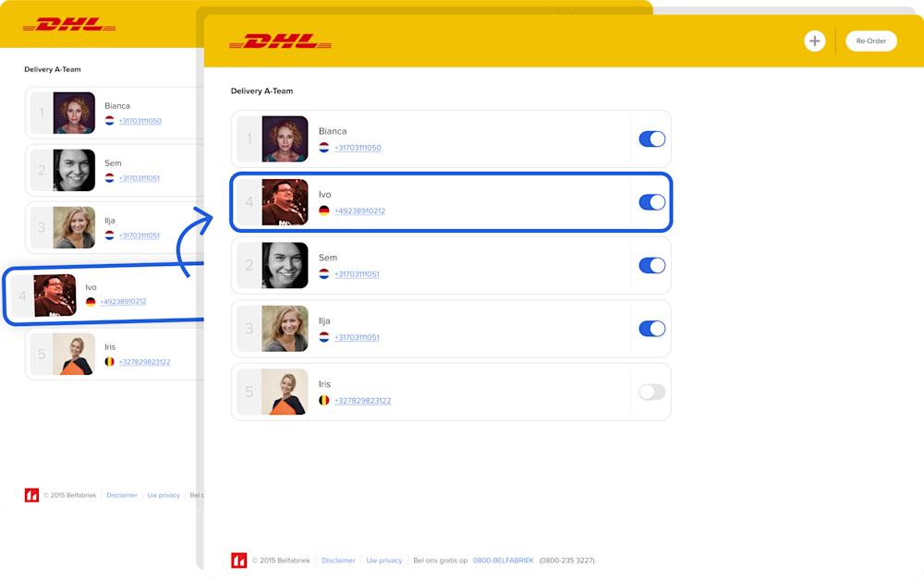The width and height of the screenshot is (924, 579).
Task: Click the Dutch flag beside Bianca's number
Action: 324,147
